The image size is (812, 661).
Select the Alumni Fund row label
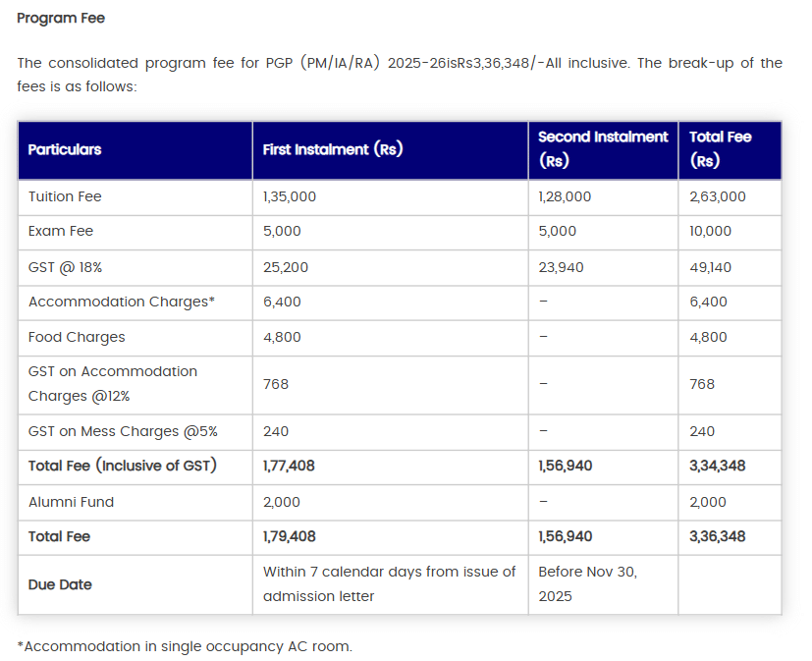pyautogui.click(x=69, y=502)
